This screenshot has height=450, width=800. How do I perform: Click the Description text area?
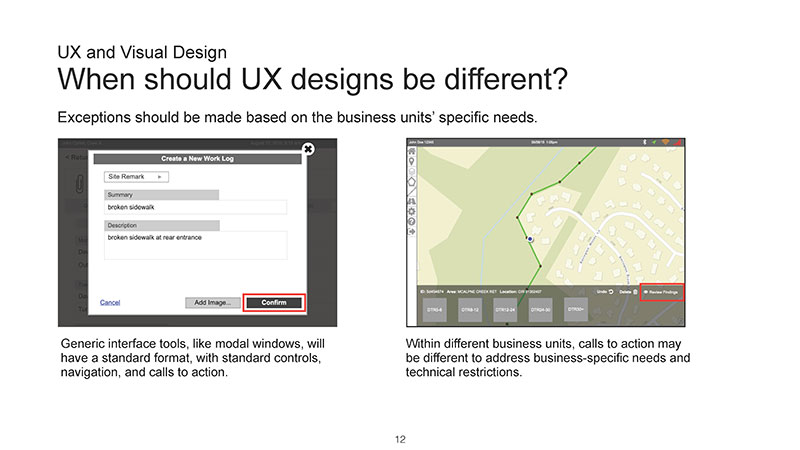point(195,244)
